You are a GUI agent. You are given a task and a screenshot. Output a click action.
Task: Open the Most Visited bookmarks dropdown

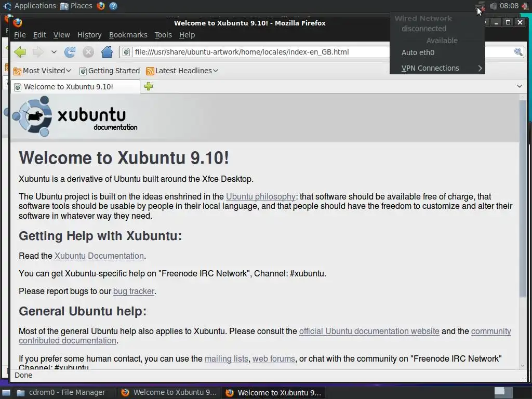[43, 71]
